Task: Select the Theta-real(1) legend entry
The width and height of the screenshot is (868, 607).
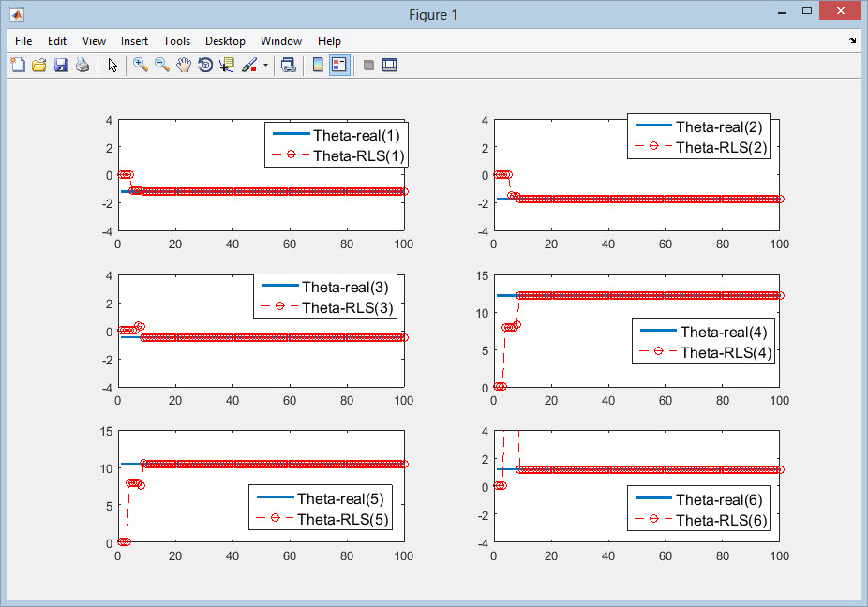Action: (x=336, y=135)
